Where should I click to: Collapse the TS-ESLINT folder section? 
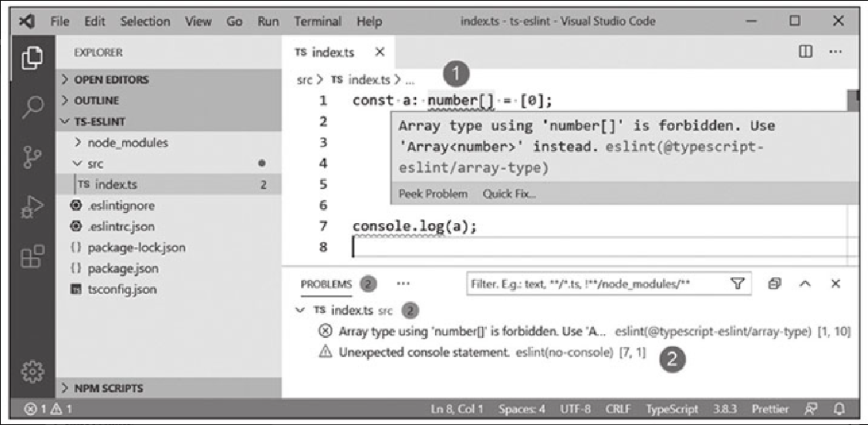point(168,122)
